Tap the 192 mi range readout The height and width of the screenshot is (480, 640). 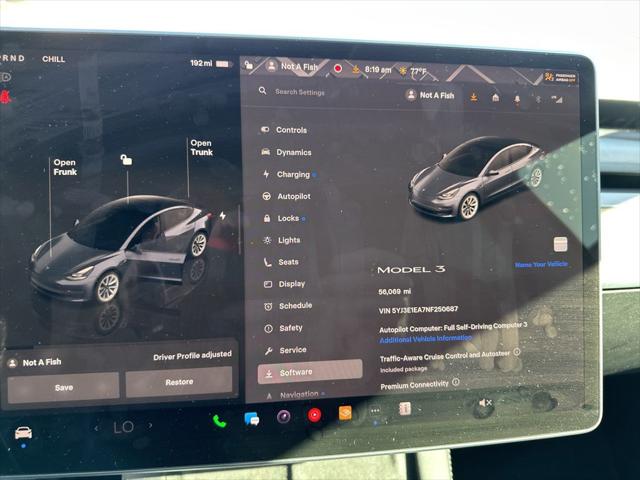201,63
